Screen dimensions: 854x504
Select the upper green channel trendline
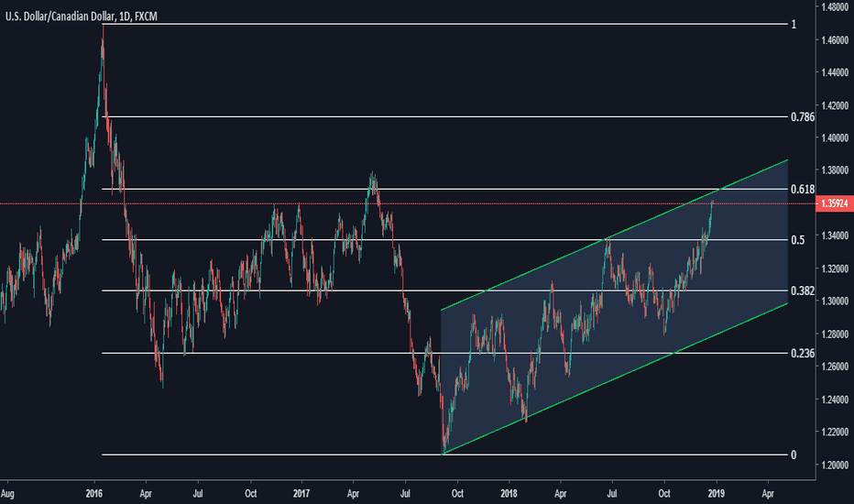tap(614, 235)
